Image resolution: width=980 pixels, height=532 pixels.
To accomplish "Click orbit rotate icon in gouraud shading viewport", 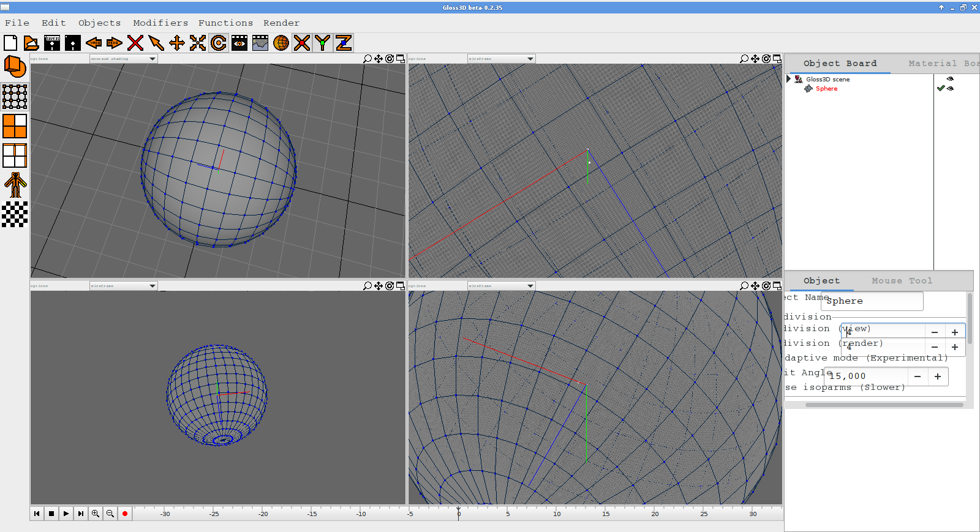I will click(390, 59).
